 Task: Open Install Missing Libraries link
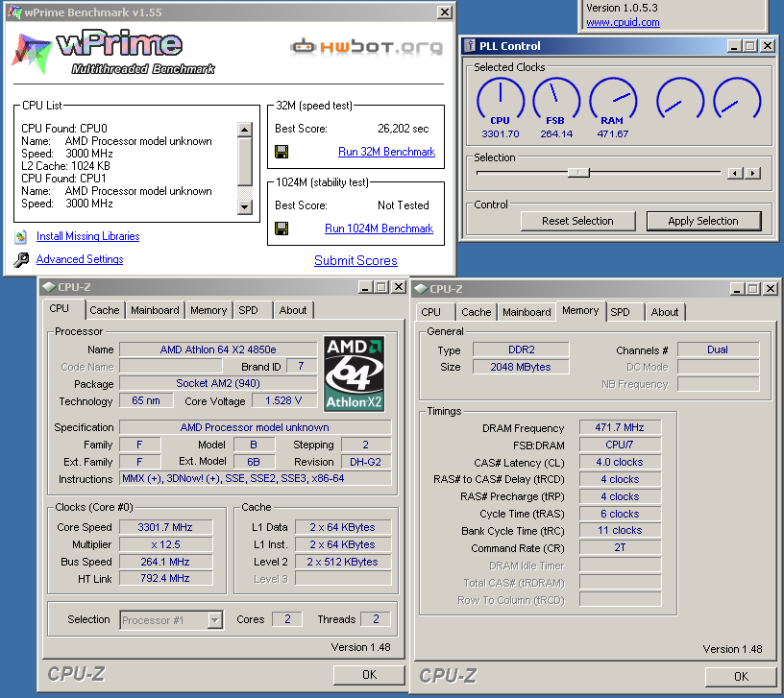(88, 236)
